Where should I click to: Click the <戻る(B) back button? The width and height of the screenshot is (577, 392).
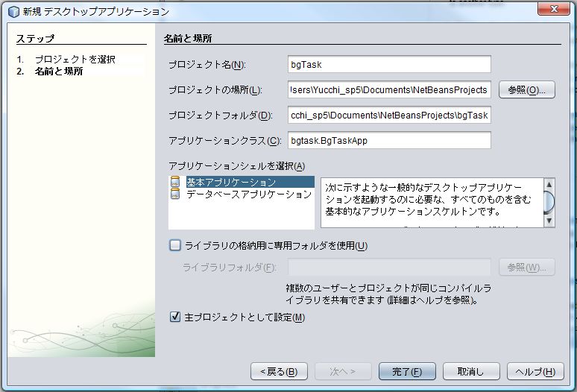(279, 371)
